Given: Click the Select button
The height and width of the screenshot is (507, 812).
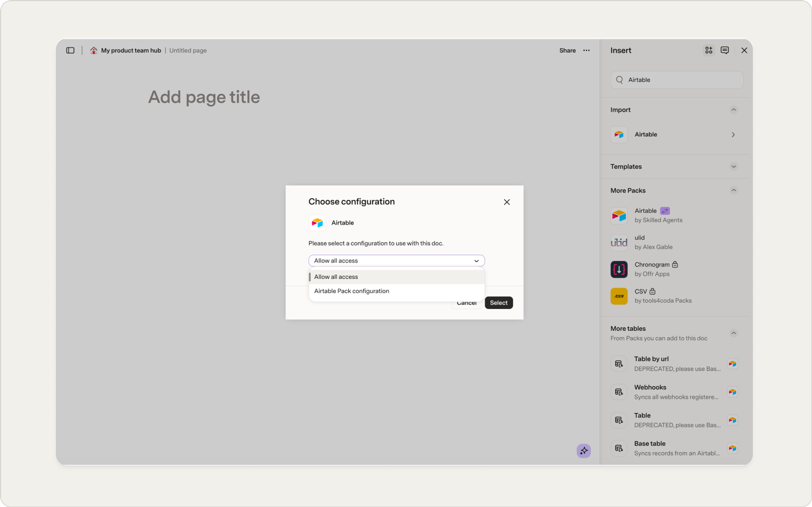Looking at the screenshot, I should pos(499,303).
